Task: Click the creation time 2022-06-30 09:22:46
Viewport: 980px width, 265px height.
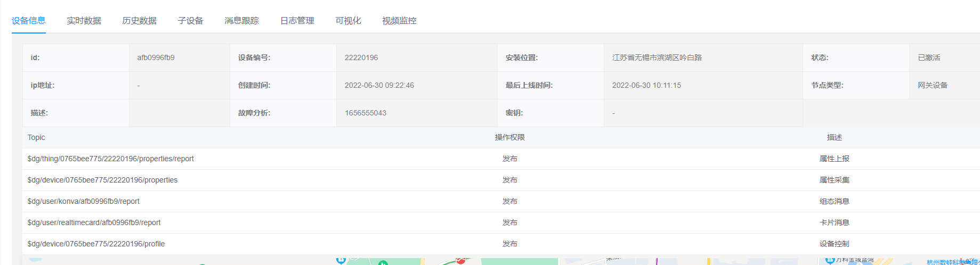Action: click(x=379, y=85)
